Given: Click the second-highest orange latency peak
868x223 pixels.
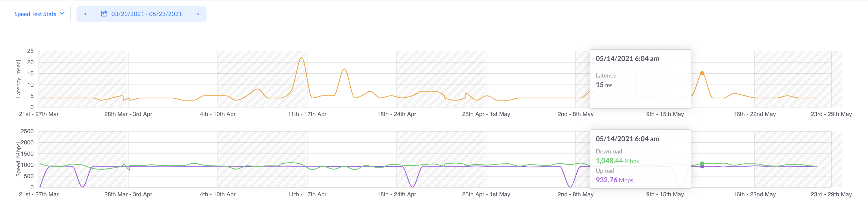Looking at the screenshot, I should click(344, 70).
